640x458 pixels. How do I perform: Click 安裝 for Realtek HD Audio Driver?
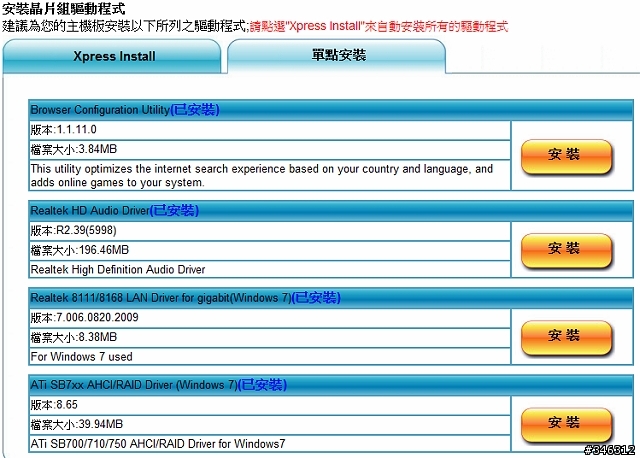567,251
